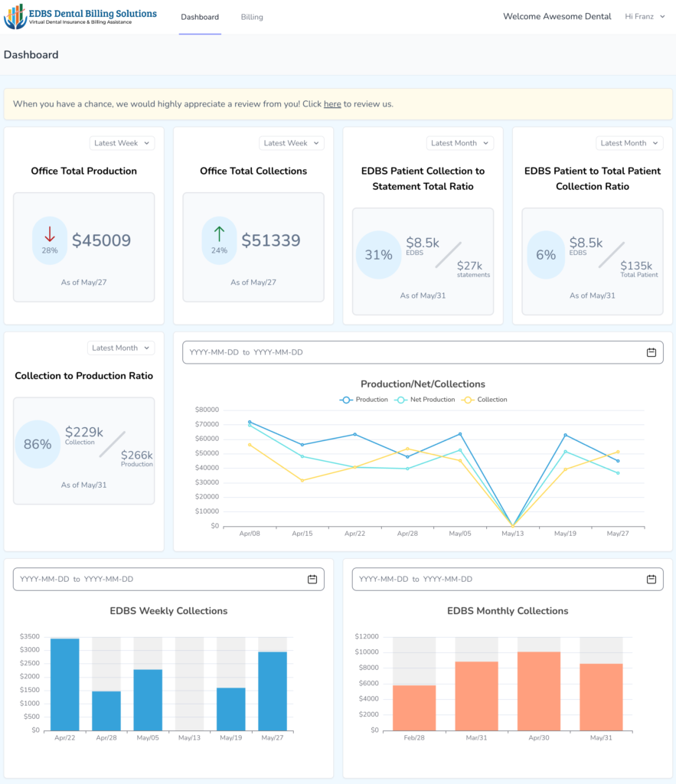Switch to the Dashboard tab

[200, 17]
